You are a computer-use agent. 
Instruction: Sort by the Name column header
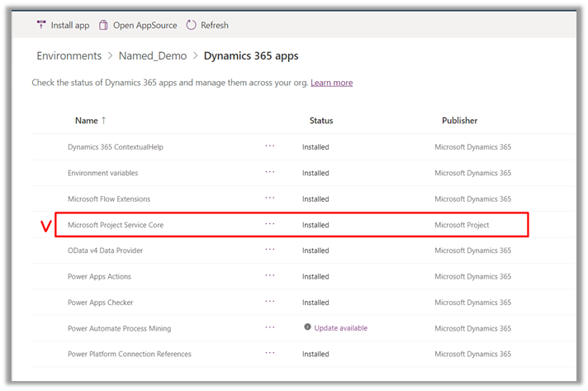[86, 121]
